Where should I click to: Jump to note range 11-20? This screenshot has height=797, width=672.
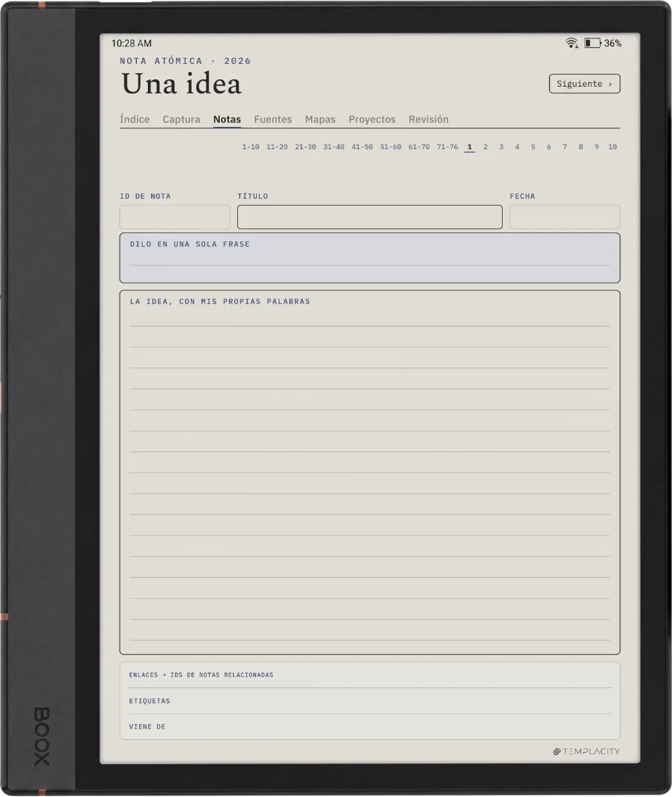pos(277,147)
